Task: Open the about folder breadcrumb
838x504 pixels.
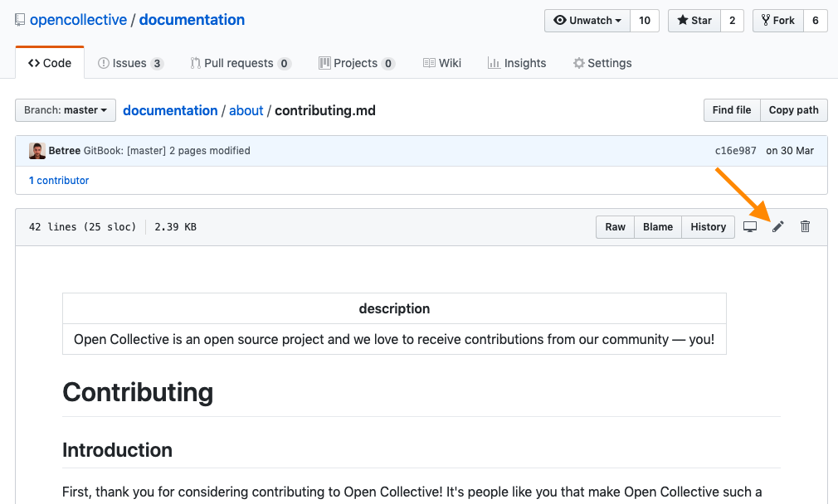Action: coord(246,110)
